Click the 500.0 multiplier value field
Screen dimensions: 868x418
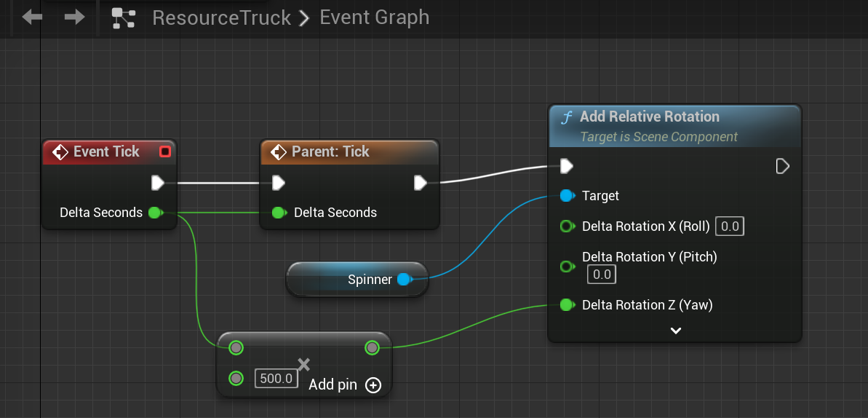point(276,379)
